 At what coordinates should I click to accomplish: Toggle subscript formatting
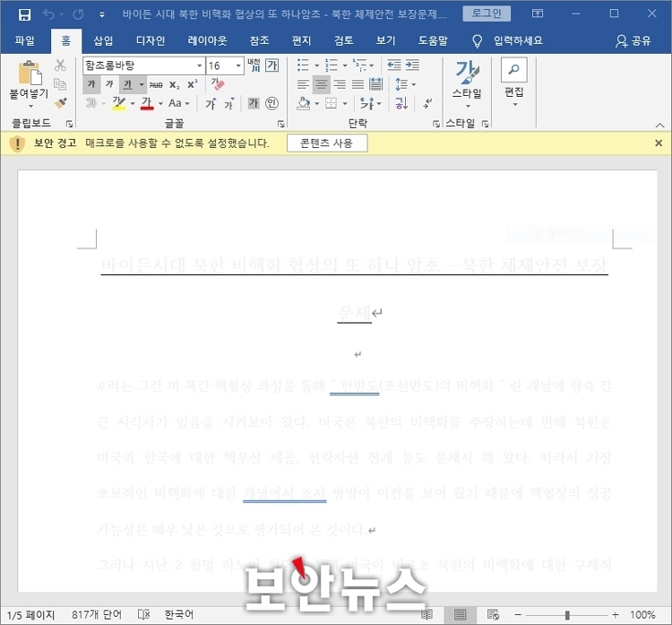tap(174, 85)
